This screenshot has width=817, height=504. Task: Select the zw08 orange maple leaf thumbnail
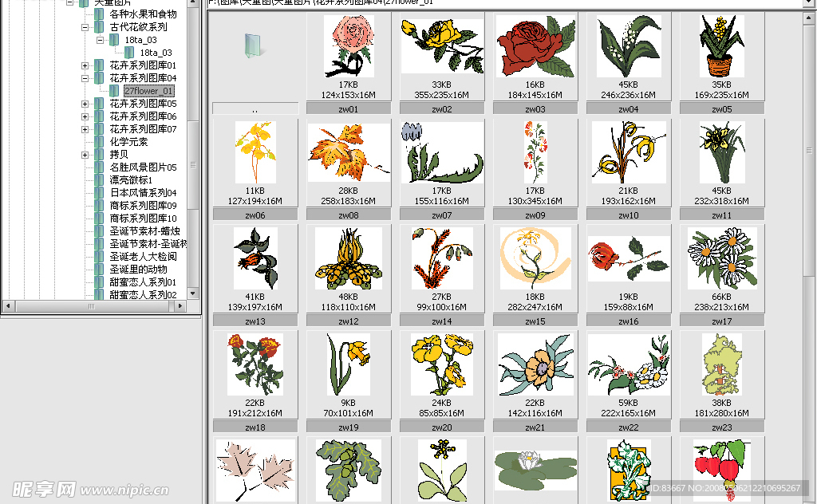pos(349,152)
